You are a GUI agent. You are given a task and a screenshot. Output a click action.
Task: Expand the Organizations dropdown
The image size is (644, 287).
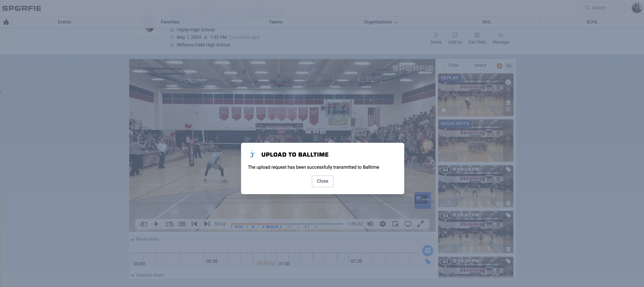[381, 22]
